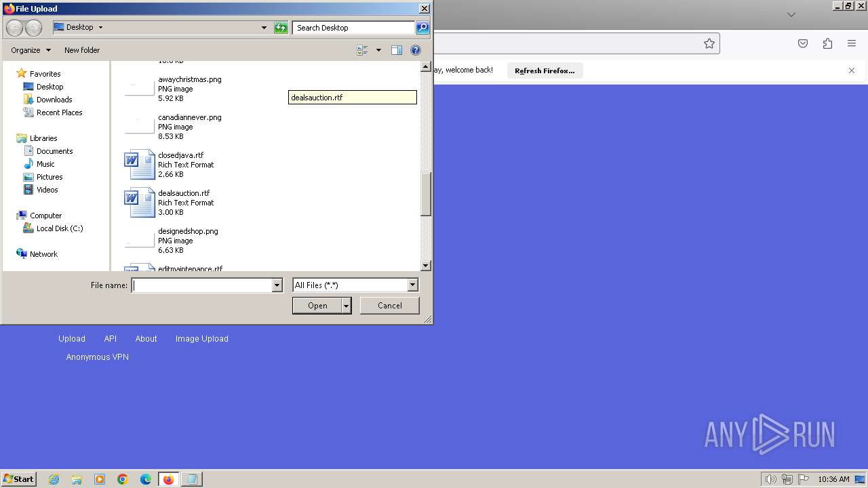Launch Internet Explorer from taskbar
Screen dimensions: 868x488
click(x=54, y=479)
